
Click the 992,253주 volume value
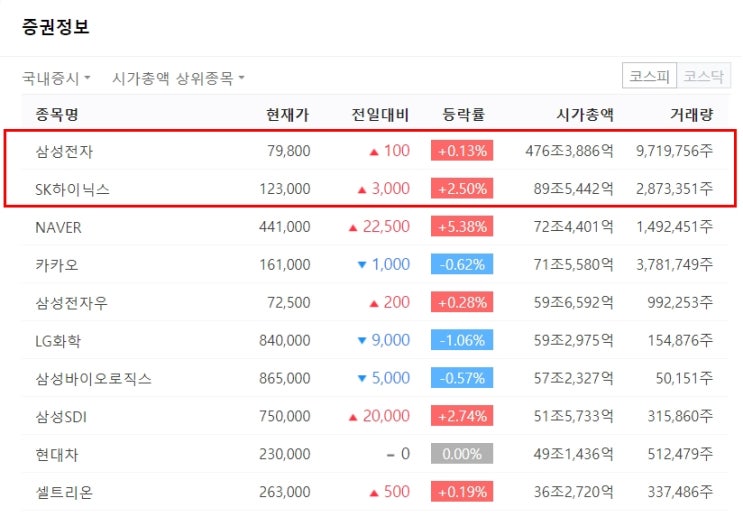tap(680, 302)
